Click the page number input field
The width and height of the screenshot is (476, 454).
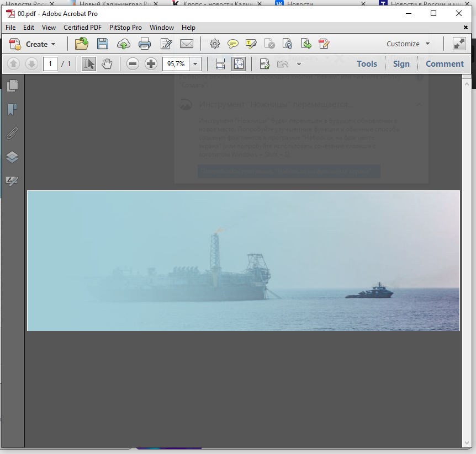pyautogui.click(x=50, y=64)
